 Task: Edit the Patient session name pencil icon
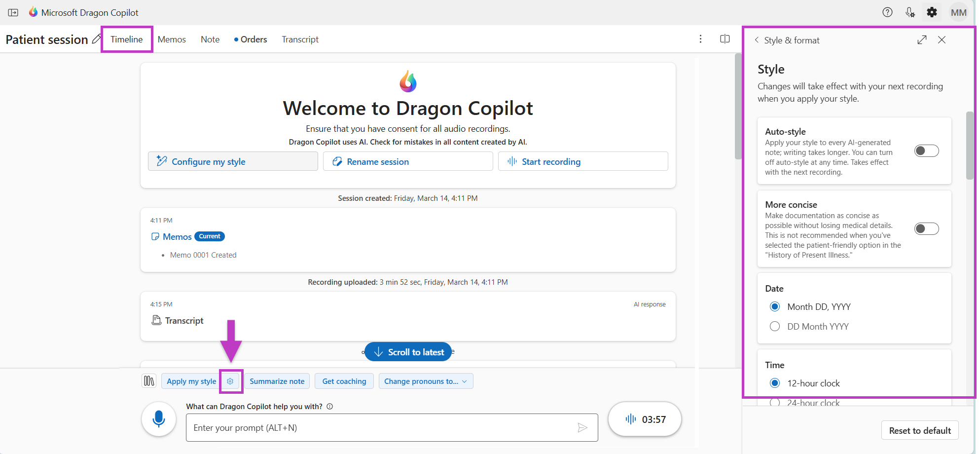click(x=97, y=39)
